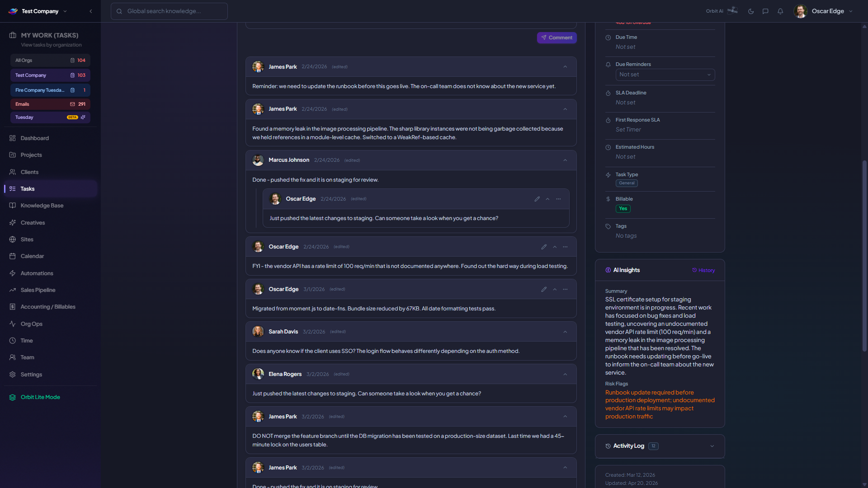The image size is (868, 488).
Task: Collapse sidebar with left chevron
Action: coord(91,11)
